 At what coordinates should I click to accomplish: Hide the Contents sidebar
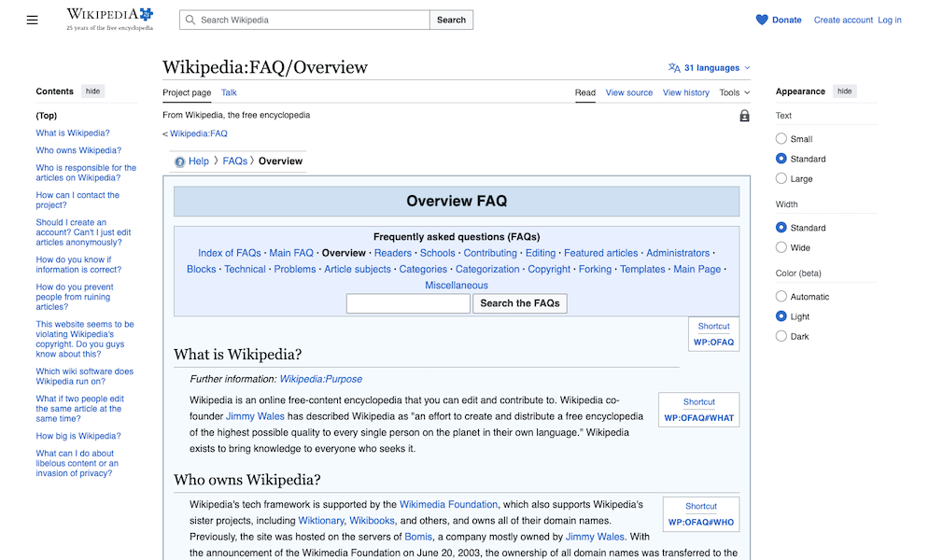[92, 91]
